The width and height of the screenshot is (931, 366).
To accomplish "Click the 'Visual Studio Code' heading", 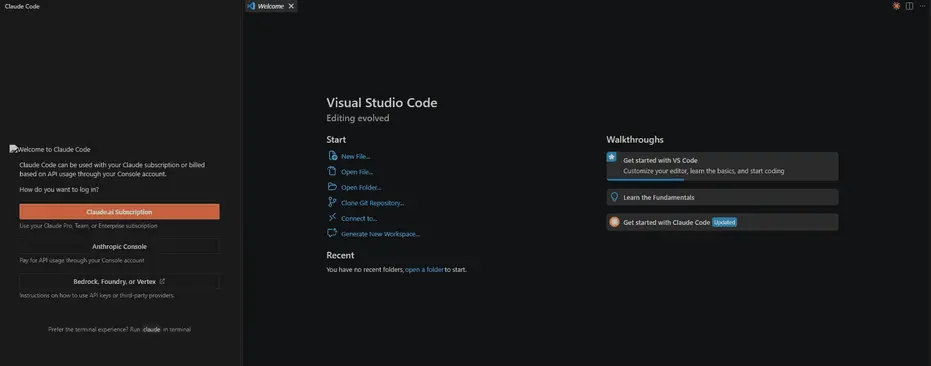I will [382, 103].
